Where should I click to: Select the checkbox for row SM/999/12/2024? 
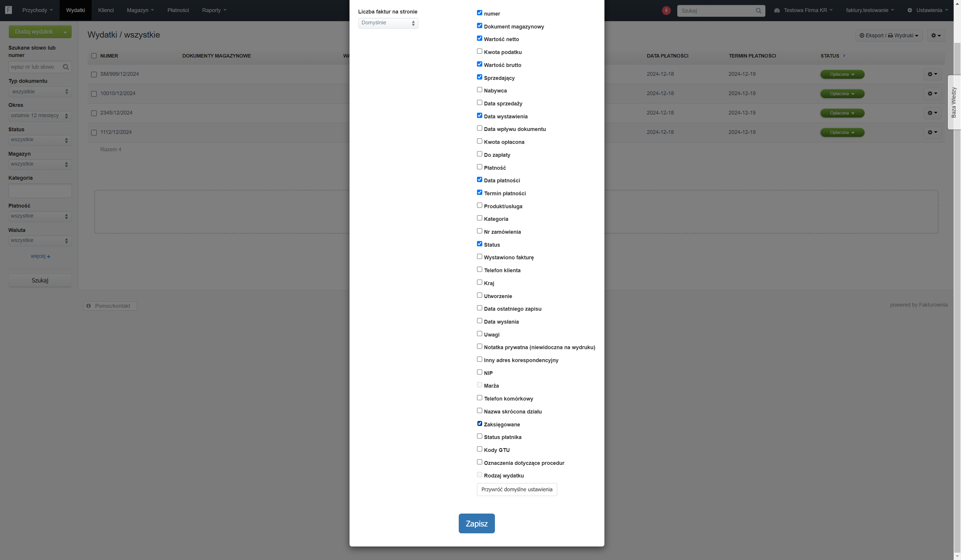pyautogui.click(x=94, y=74)
